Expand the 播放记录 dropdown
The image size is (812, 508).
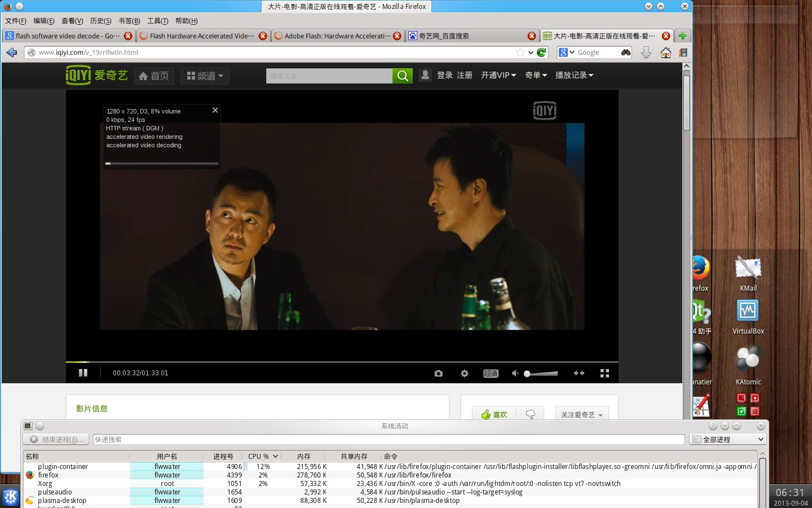point(575,75)
